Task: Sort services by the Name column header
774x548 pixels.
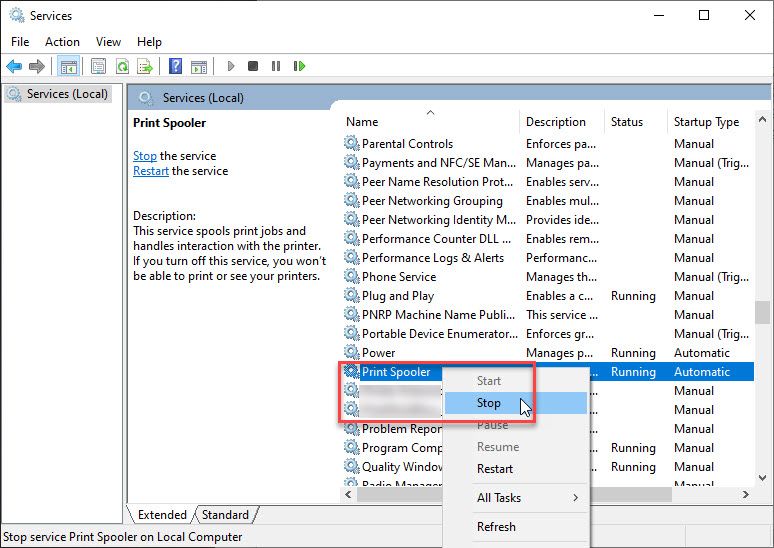Action: [x=362, y=122]
